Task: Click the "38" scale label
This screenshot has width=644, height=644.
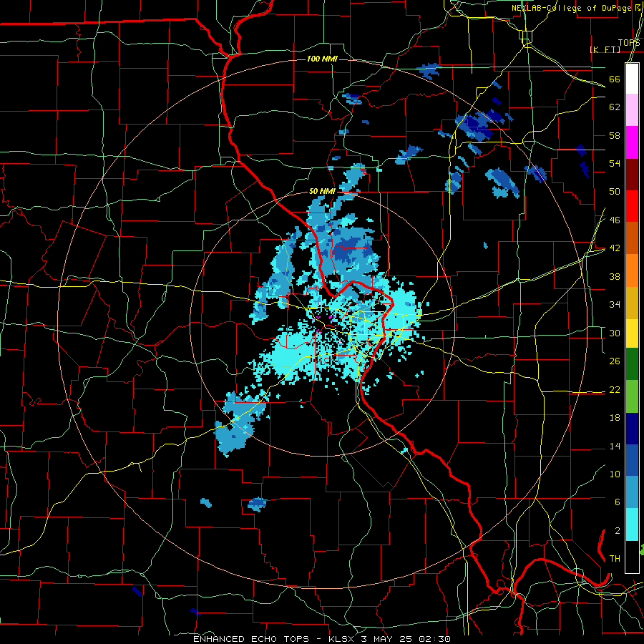Action: tap(615, 276)
